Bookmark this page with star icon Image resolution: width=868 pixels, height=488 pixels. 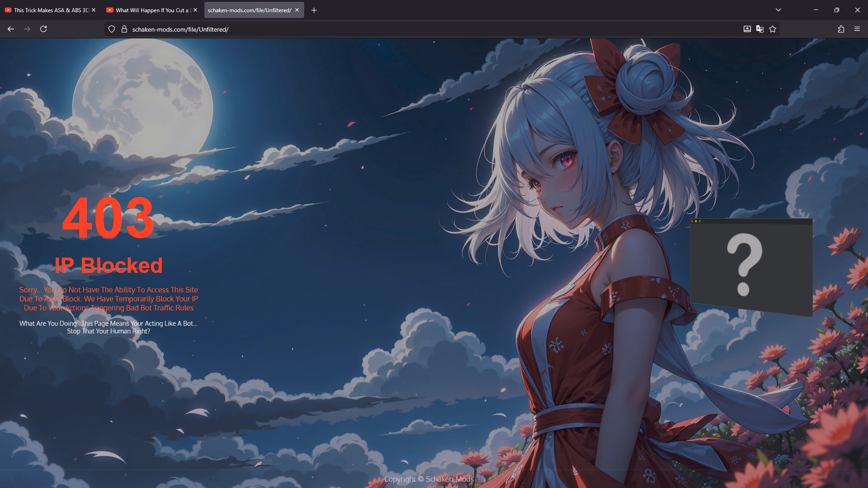773,29
